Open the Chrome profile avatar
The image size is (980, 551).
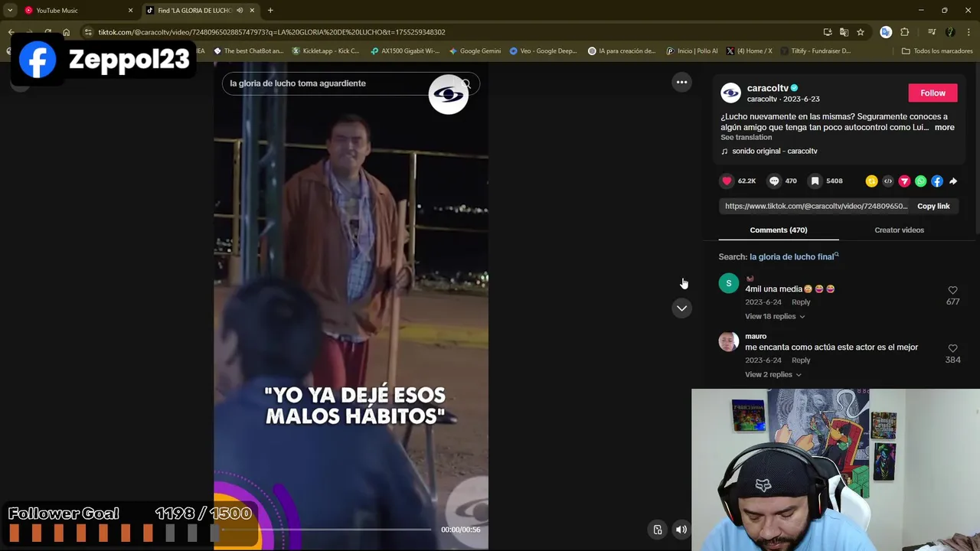(950, 32)
